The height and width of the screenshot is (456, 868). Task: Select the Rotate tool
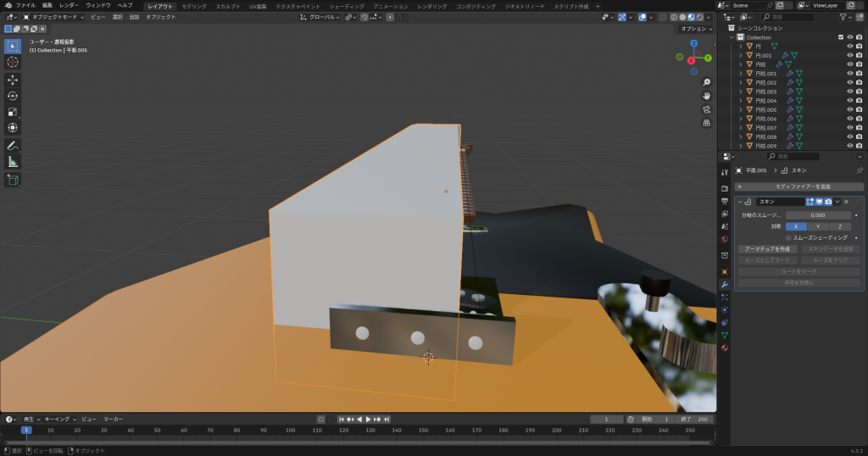tap(13, 96)
